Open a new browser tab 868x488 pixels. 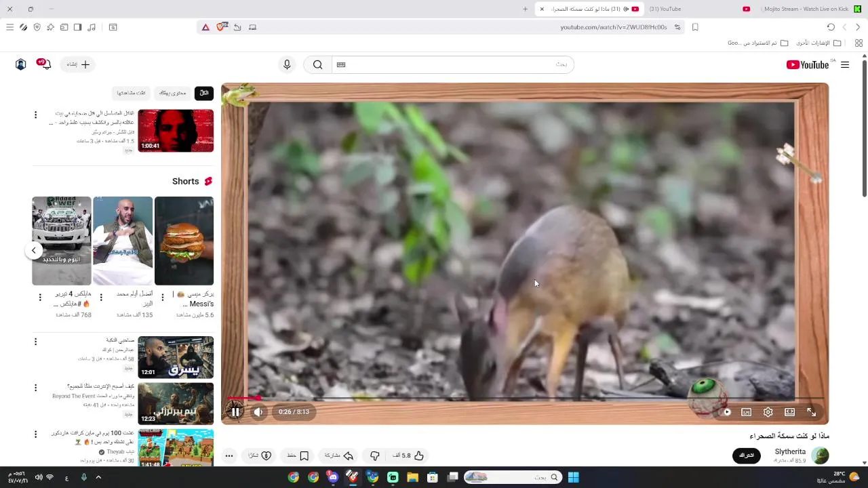525,9
